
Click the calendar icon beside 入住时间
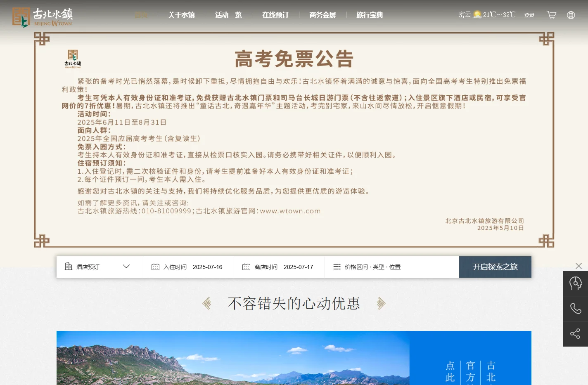[x=155, y=267]
